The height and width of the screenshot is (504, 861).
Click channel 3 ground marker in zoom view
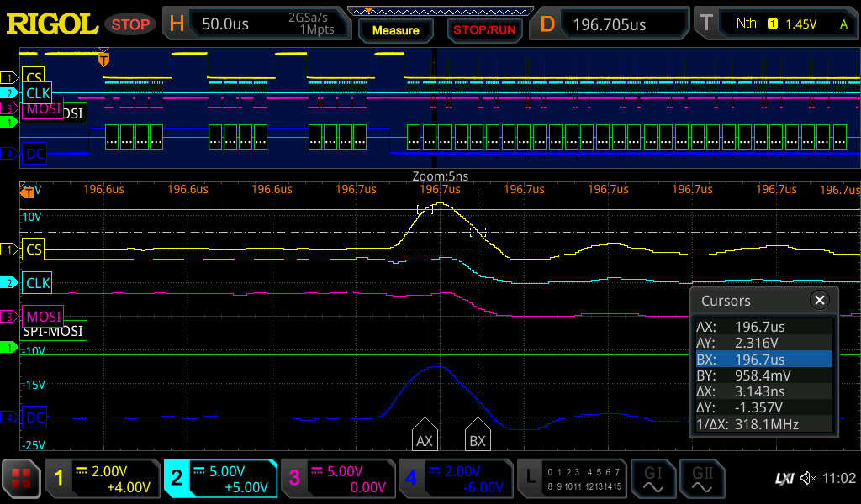coord(9,317)
